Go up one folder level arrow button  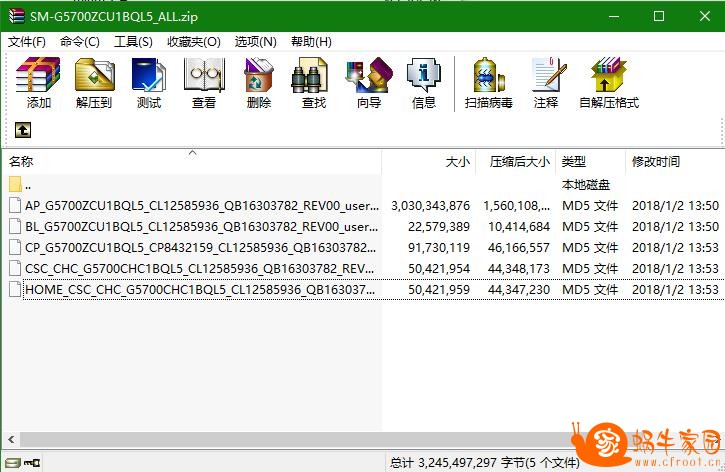point(23,130)
